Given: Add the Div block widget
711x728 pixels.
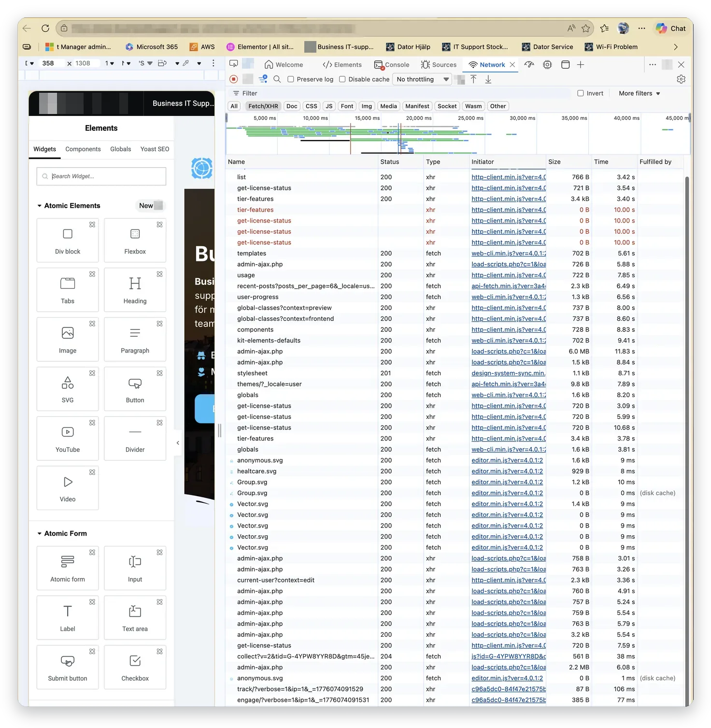Looking at the screenshot, I should pos(68,241).
